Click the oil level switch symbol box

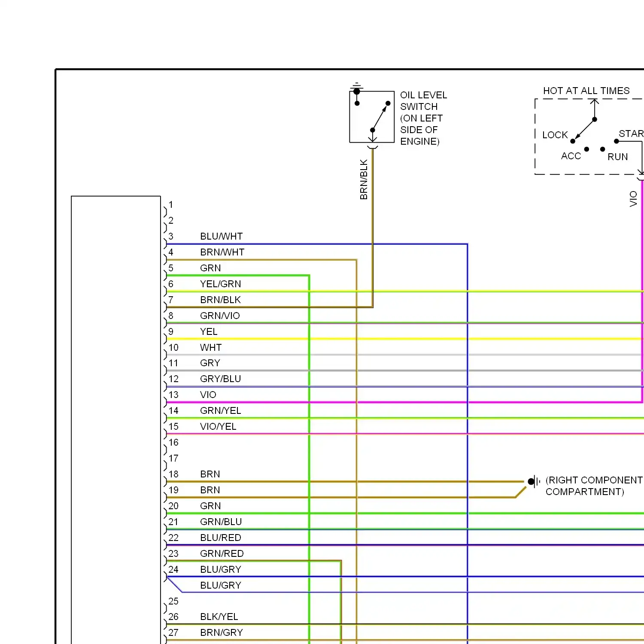point(372,117)
